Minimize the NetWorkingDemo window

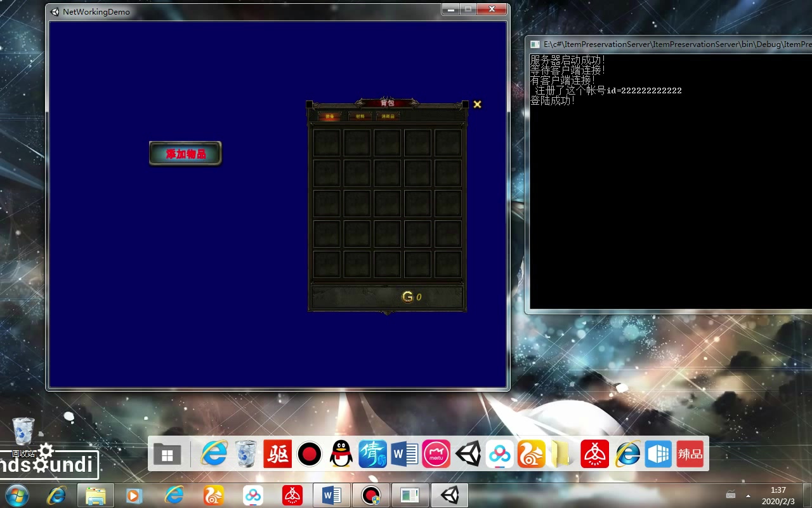click(451, 10)
